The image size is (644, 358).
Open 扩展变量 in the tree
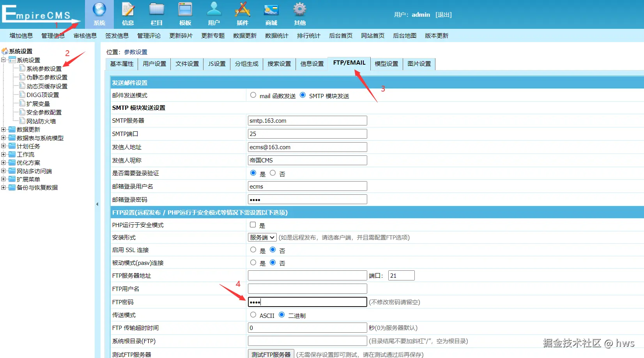38,104
